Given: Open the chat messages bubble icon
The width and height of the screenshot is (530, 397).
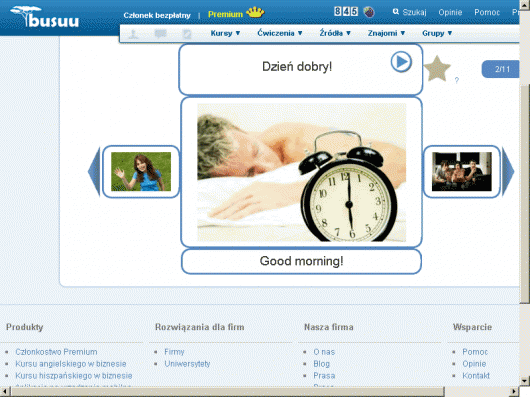Looking at the screenshot, I should [x=161, y=33].
